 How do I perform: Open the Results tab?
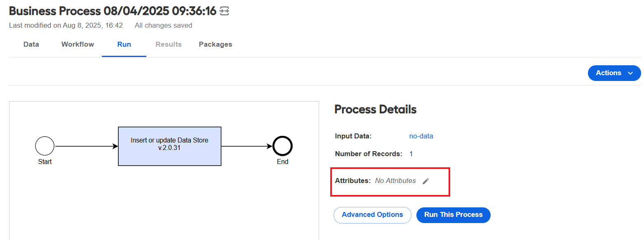point(169,44)
